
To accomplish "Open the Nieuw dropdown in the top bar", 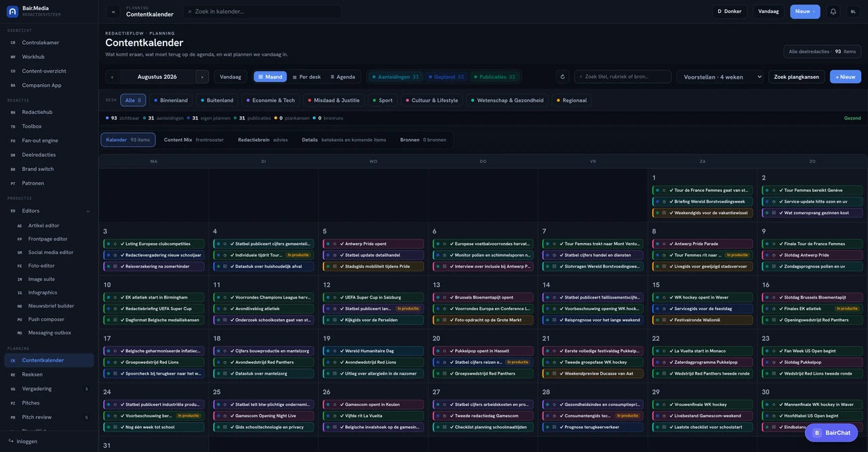I will point(805,12).
